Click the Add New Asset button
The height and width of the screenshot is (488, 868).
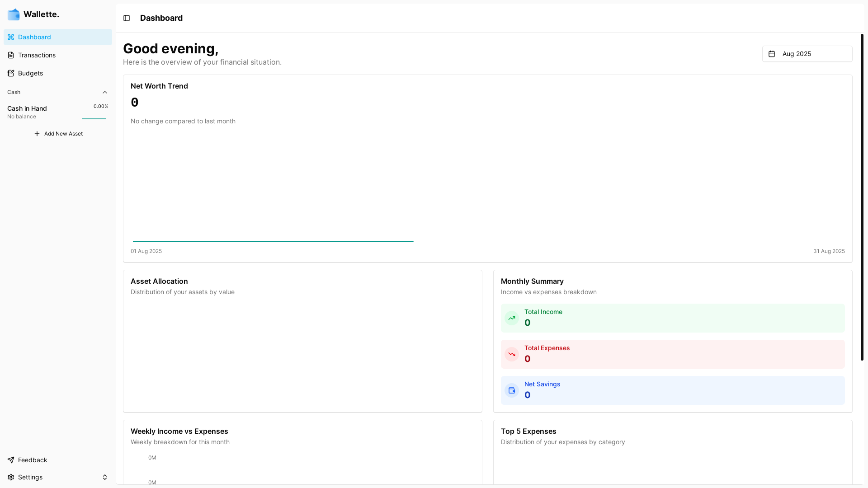point(58,134)
